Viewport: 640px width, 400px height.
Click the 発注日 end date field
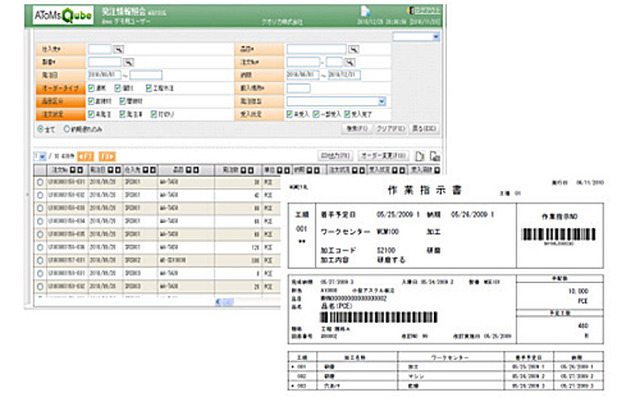146,75
